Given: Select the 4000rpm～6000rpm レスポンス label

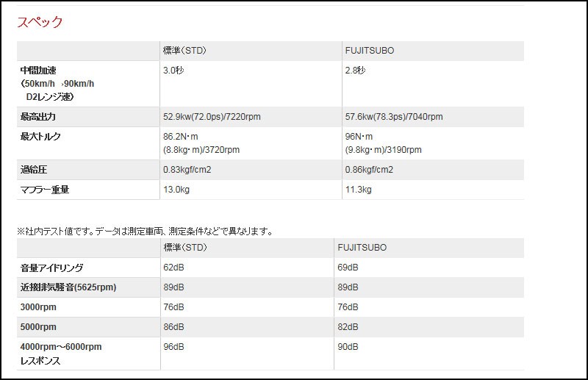Looking at the screenshot, I should point(61,354).
